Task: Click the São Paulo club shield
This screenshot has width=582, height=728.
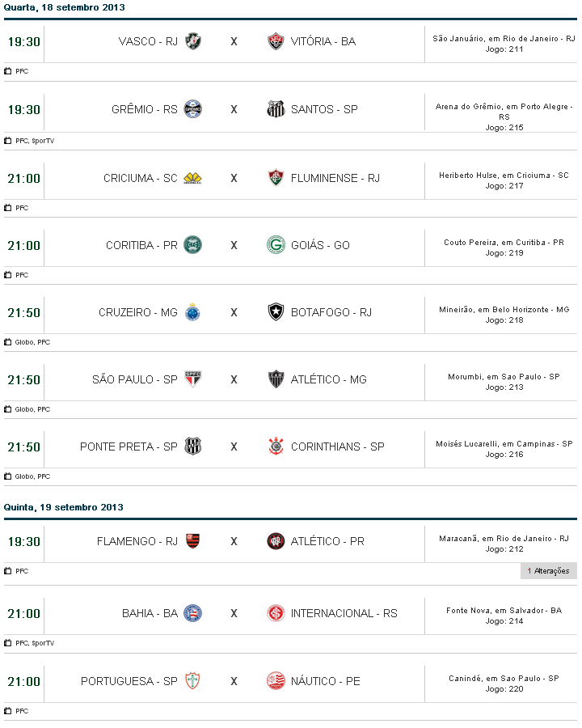Action: pyautogui.click(x=193, y=379)
